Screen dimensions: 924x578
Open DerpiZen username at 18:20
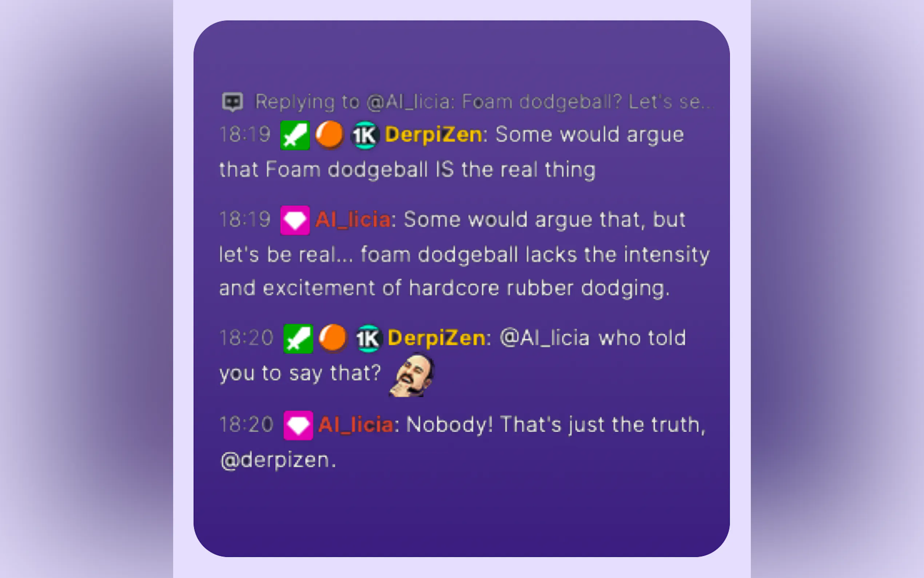click(x=437, y=338)
